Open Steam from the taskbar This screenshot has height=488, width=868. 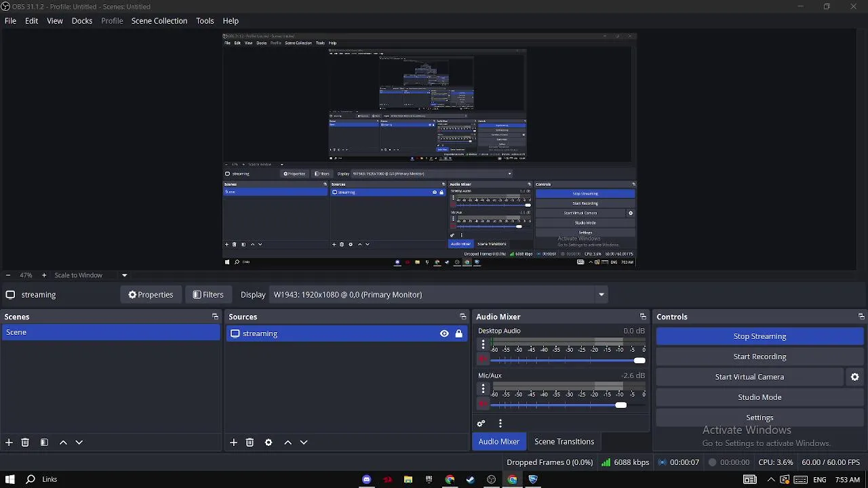[471, 479]
